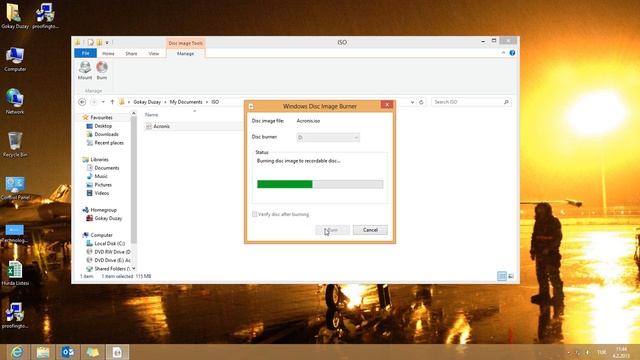Select Gokay Duzay under Homegroup

(x=108, y=218)
